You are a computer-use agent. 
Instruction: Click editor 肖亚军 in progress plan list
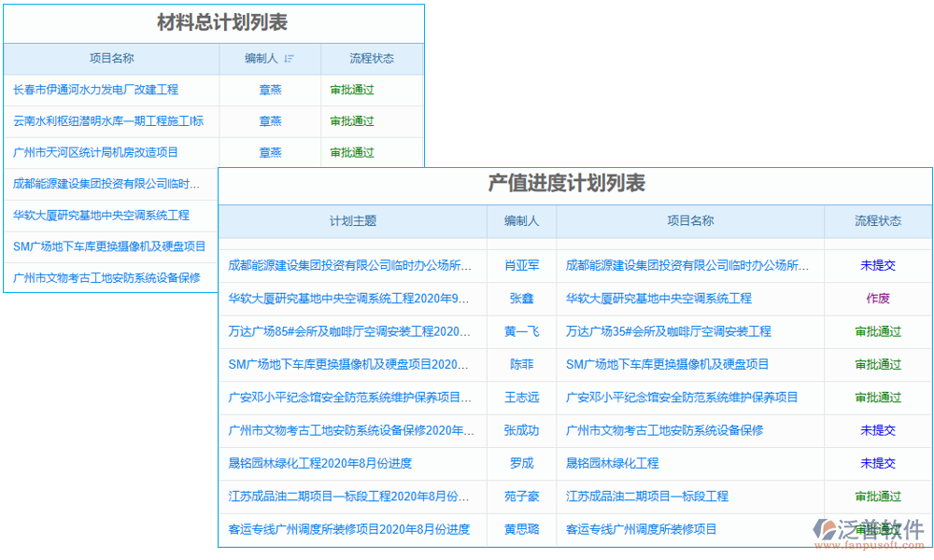point(520,265)
